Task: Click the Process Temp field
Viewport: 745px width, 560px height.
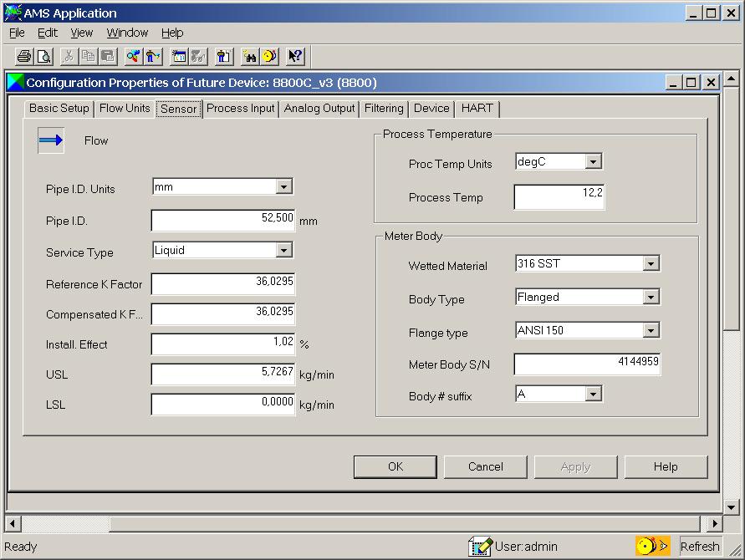Action: click(x=559, y=196)
